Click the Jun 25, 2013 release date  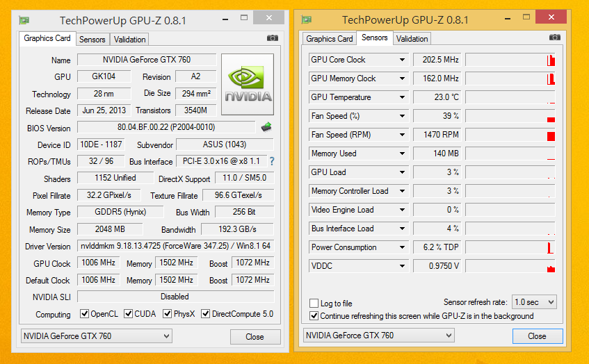click(104, 110)
